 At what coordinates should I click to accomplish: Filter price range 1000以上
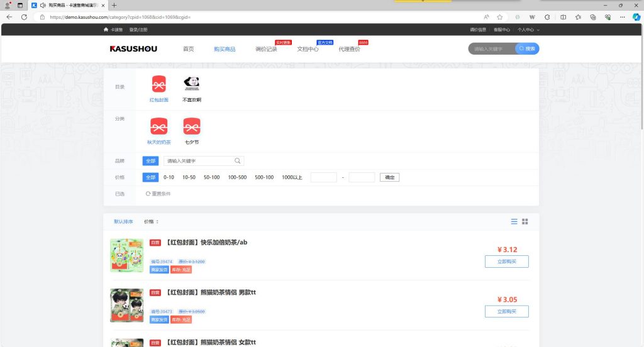[x=292, y=177]
